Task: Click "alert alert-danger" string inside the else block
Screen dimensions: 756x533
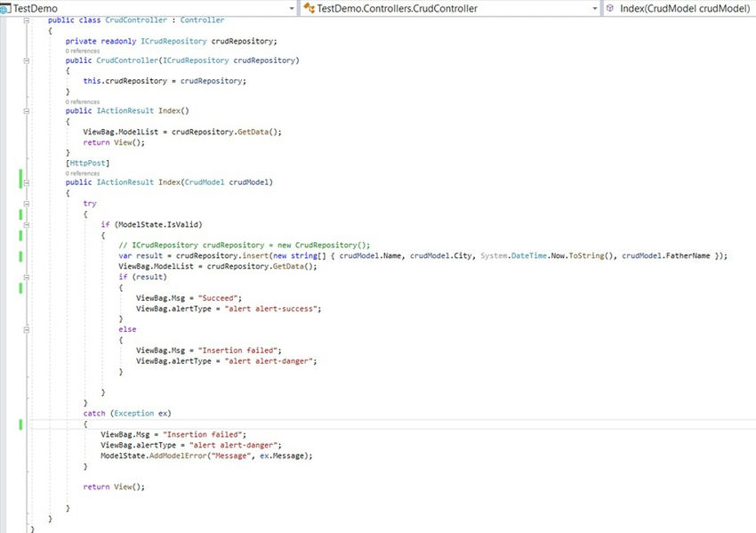Action: (x=269, y=360)
